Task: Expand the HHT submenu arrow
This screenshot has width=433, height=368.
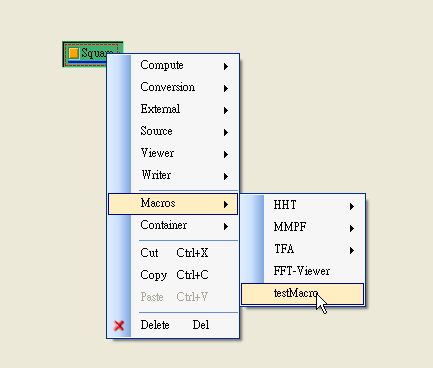Action: [x=352, y=206]
